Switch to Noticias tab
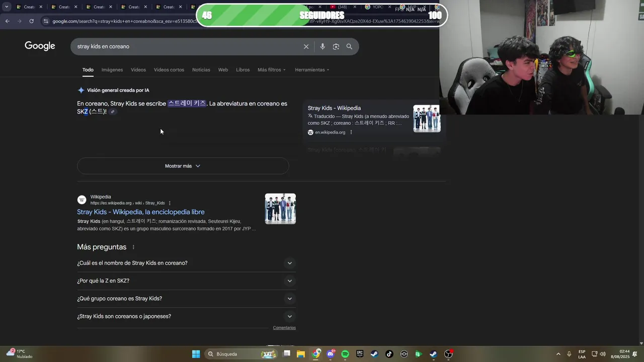Viewport: 644px width, 362px height. tap(201, 70)
